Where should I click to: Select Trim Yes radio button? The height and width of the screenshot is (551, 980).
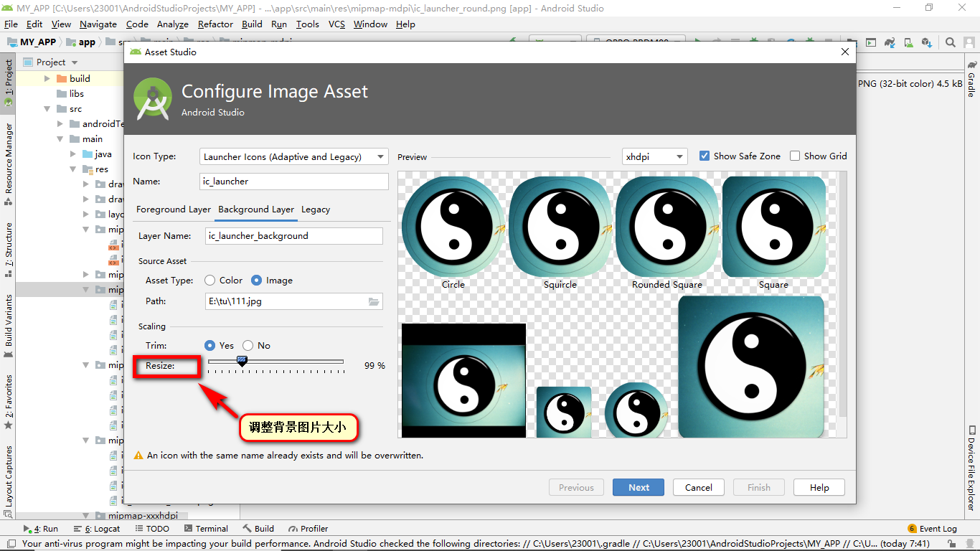pyautogui.click(x=210, y=346)
